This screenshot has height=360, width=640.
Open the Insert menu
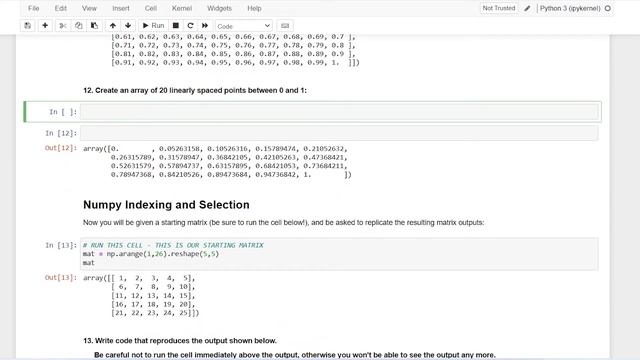click(121, 8)
